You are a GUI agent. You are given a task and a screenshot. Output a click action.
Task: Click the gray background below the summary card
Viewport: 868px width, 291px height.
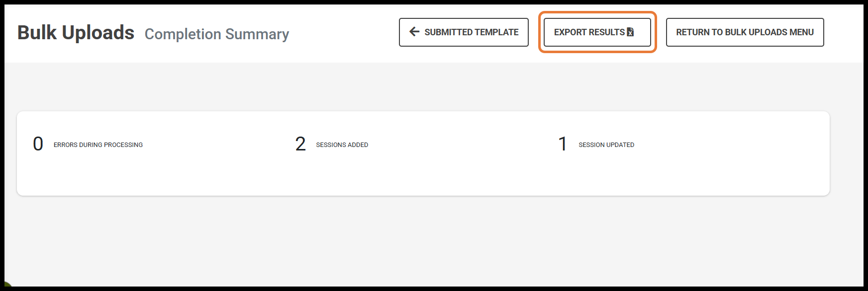coord(423,238)
